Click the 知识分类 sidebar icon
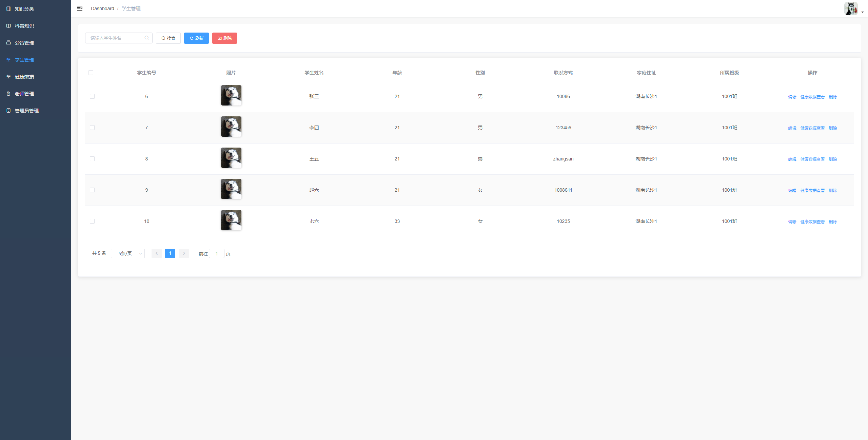The height and width of the screenshot is (440, 868). (8, 9)
